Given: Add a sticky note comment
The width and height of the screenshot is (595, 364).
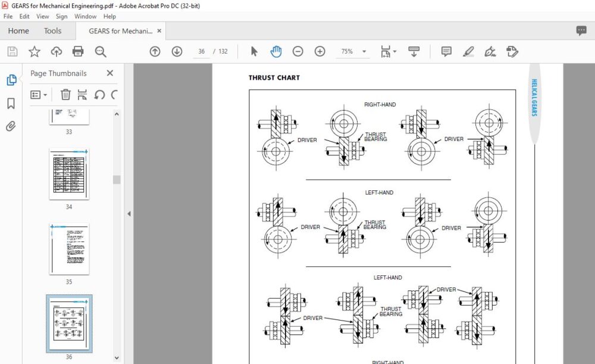Looking at the screenshot, I should tap(446, 52).
